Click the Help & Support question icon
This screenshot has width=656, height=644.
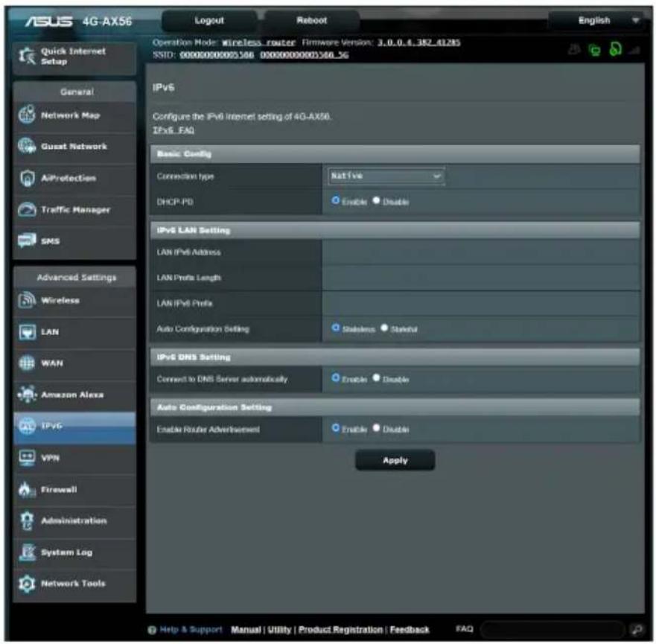153,630
